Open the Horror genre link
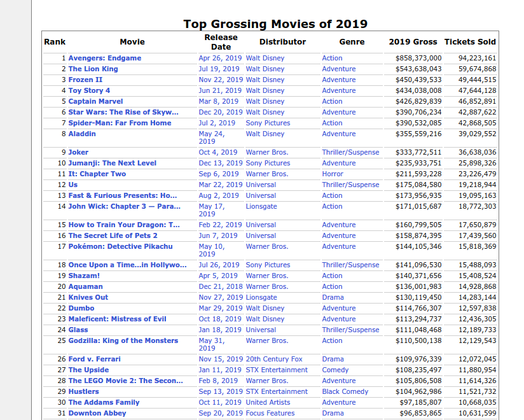Image resolution: width=524 pixels, height=420 pixels. point(333,174)
